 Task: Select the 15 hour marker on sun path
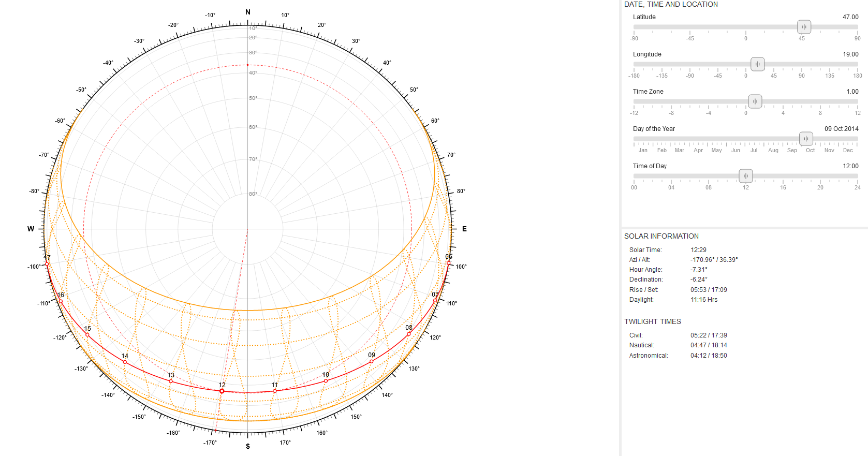point(87,335)
